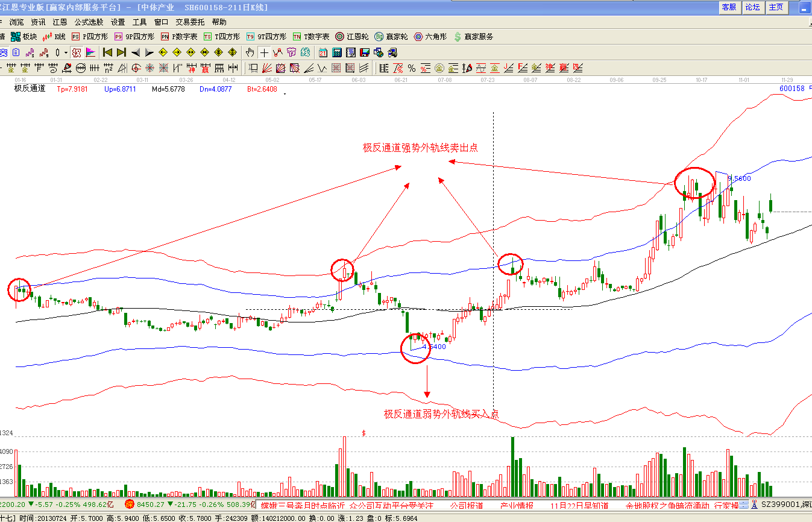Click the 赢家服务 dollar icon
The image size is (812, 522).
(473, 37)
